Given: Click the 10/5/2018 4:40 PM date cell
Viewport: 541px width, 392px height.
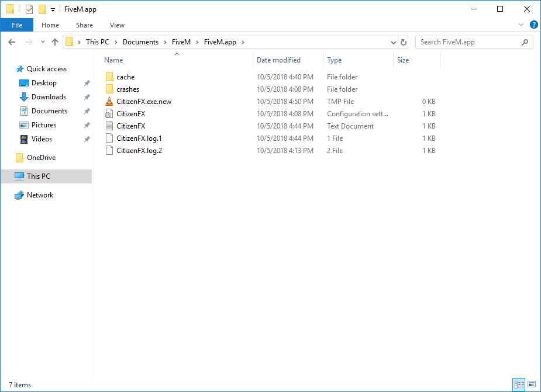Looking at the screenshot, I should click(285, 77).
